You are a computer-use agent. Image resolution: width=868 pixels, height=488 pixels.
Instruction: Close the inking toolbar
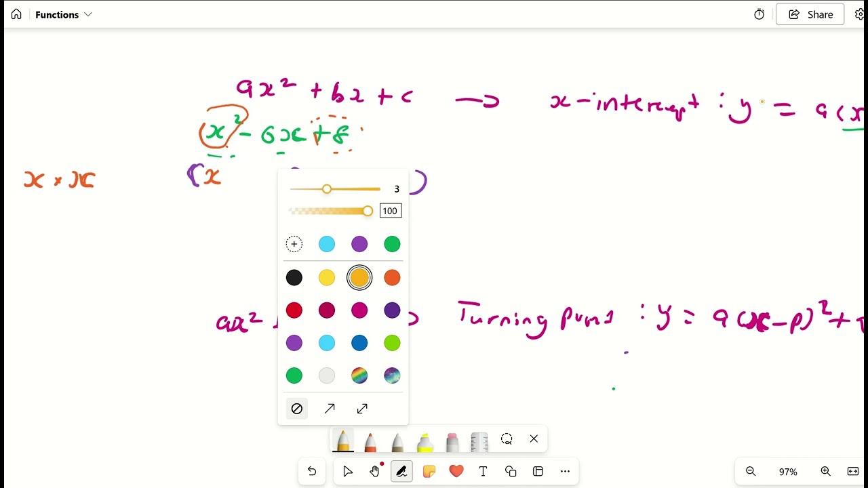click(534, 439)
